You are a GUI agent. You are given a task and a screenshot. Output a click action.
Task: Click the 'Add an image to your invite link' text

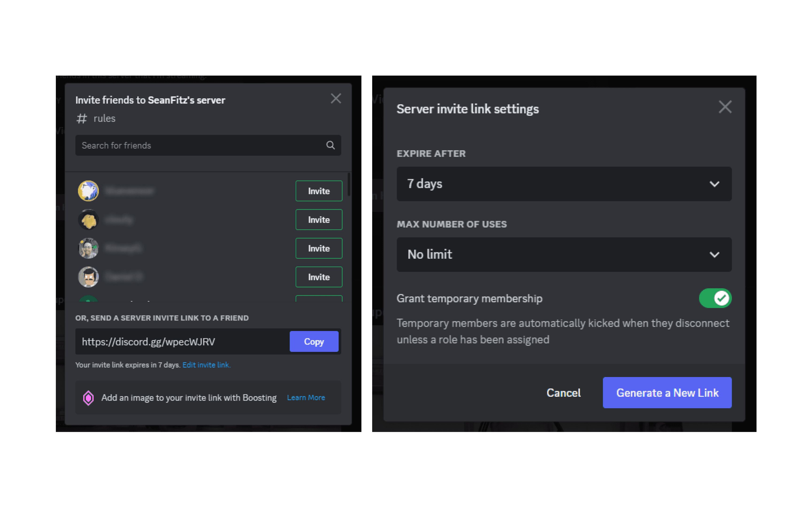(189, 398)
